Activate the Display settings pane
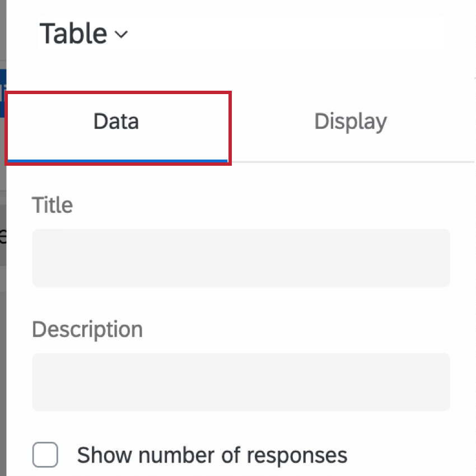This screenshot has width=476, height=476. tap(351, 121)
